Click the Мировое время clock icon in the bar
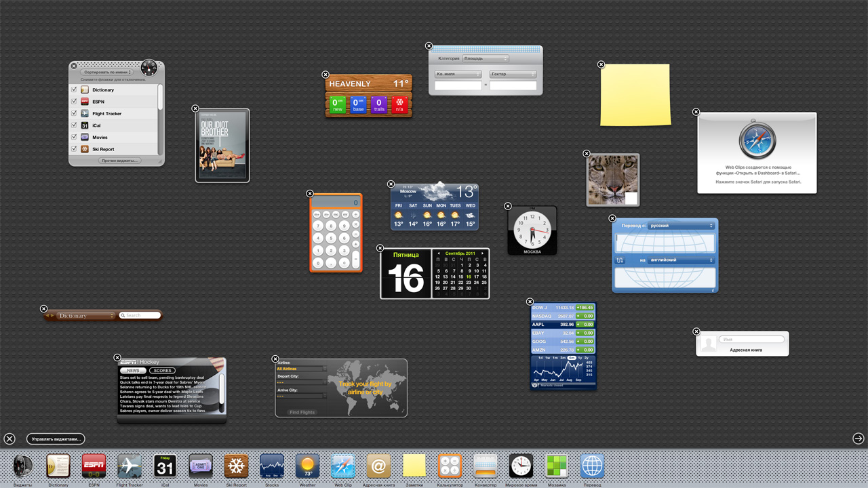868x488 pixels. click(x=521, y=466)
